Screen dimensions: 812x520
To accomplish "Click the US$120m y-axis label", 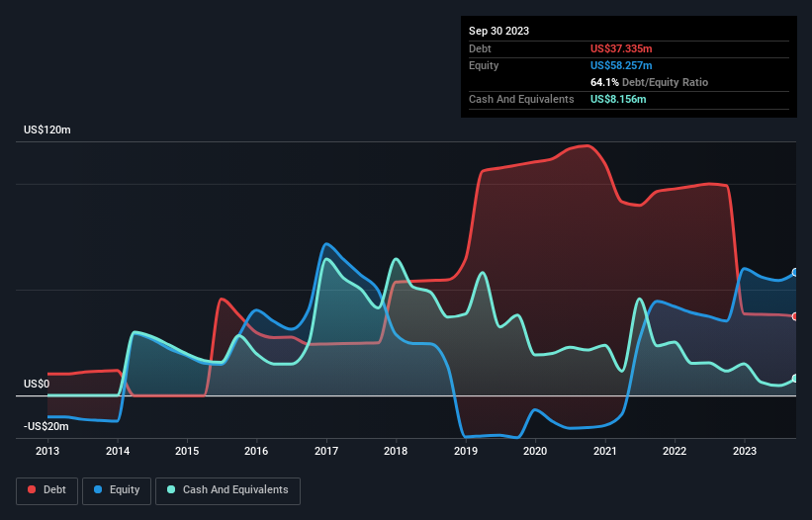I will [x=47, y=130].
